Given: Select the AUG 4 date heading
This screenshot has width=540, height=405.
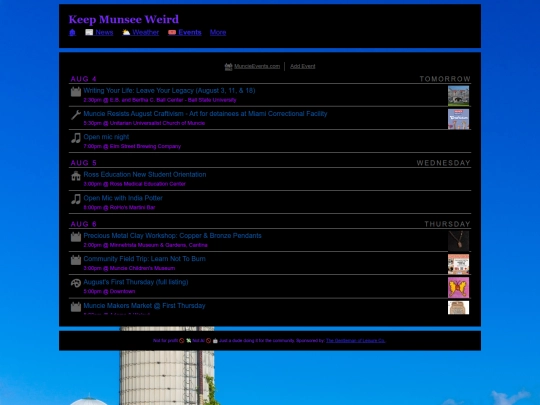Looking at the screenshot, I should [84, 79].
